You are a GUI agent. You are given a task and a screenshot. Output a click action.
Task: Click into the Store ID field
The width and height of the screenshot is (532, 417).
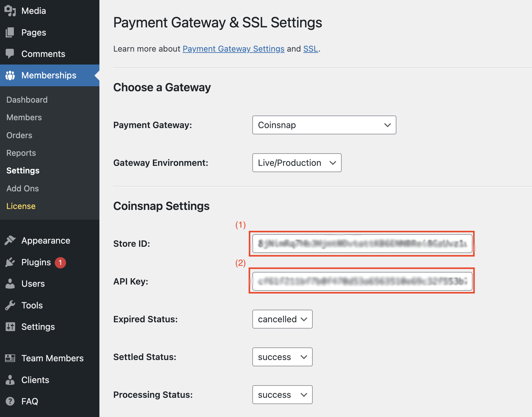pos(362,244)
